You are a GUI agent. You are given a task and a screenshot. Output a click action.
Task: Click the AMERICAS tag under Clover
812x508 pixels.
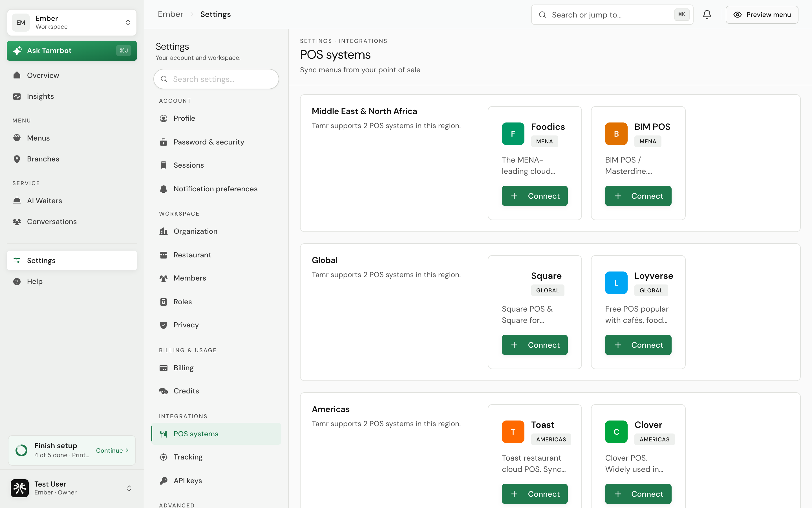(x=654, y=439)
